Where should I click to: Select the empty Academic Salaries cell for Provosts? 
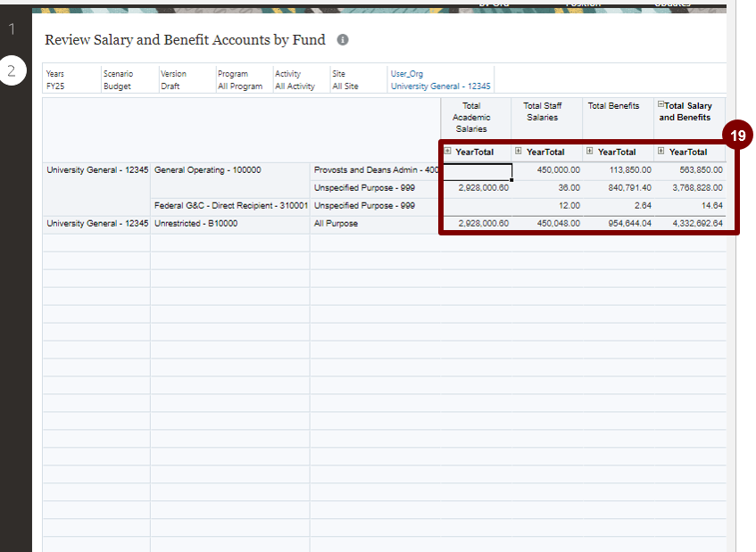pos(477,170)
